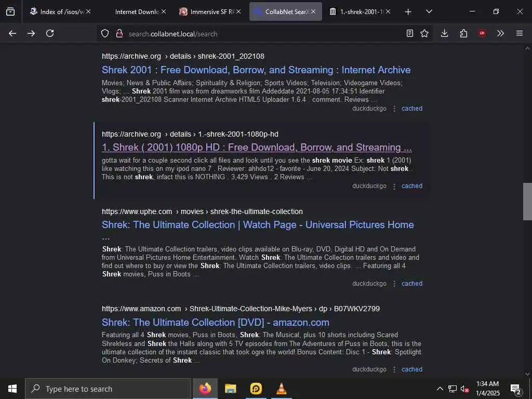Open the Extensions menu

463,33
